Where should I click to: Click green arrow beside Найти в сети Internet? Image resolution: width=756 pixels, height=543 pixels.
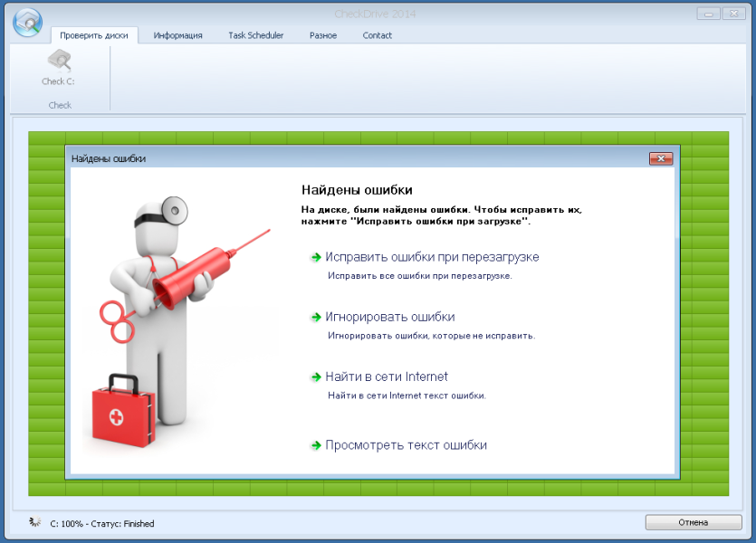pyautogui.click(x=316, y=376)
